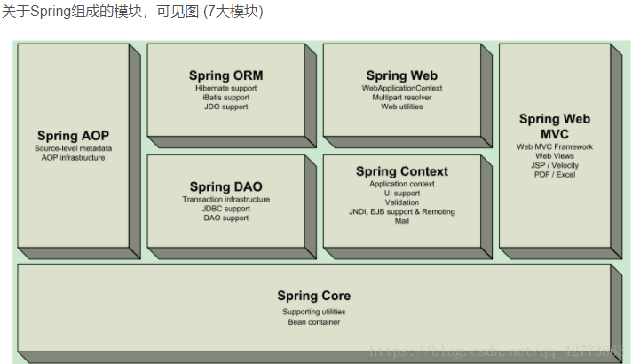This screenshot has height=364, width=632.
Task: Select the 'Web MVC Framework' text
Action: coord(555,146)
